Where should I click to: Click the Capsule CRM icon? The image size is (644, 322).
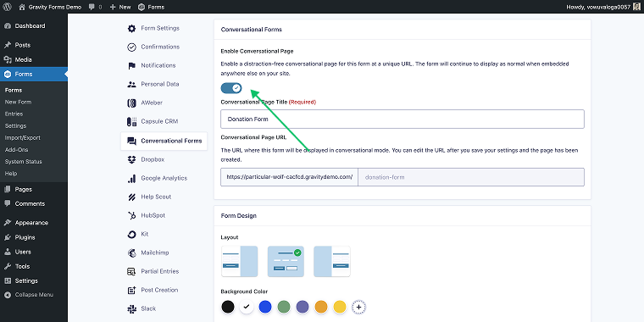[131, 121]
